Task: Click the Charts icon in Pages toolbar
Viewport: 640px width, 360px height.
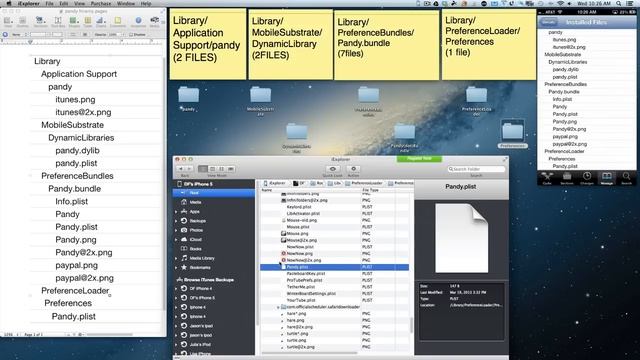Action: coord(101,20)
